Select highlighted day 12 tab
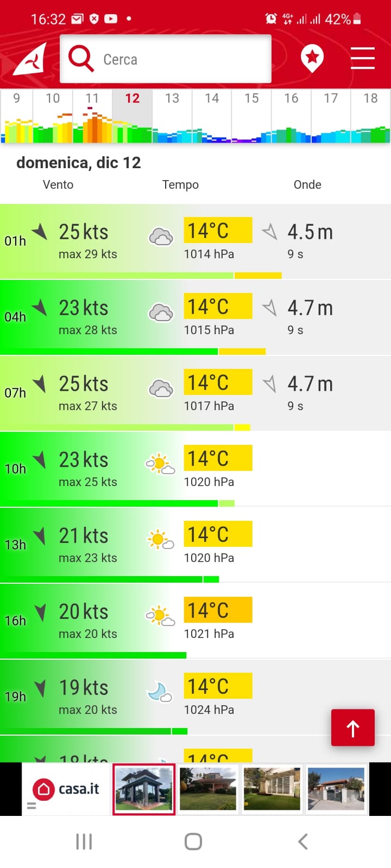Image resolution: width=391 pixels, height=868 pixels. (133, 98)
